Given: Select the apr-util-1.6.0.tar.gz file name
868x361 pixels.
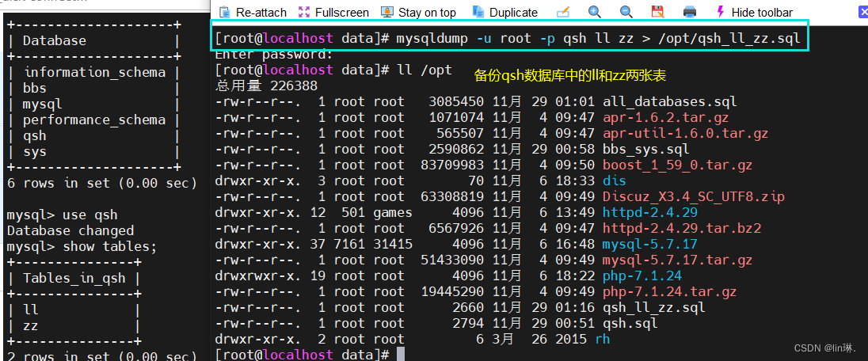Looking at the screenshot, I should coord(685,134).
